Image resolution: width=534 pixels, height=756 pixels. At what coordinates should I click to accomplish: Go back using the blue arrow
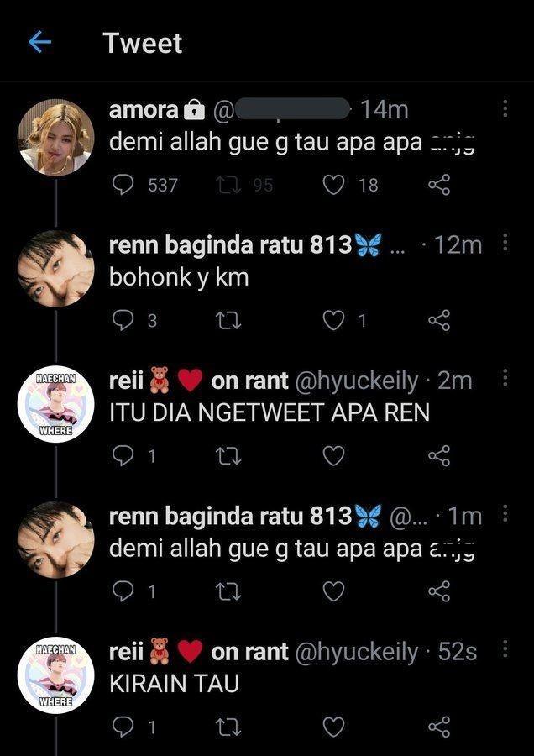coord(40,43)
